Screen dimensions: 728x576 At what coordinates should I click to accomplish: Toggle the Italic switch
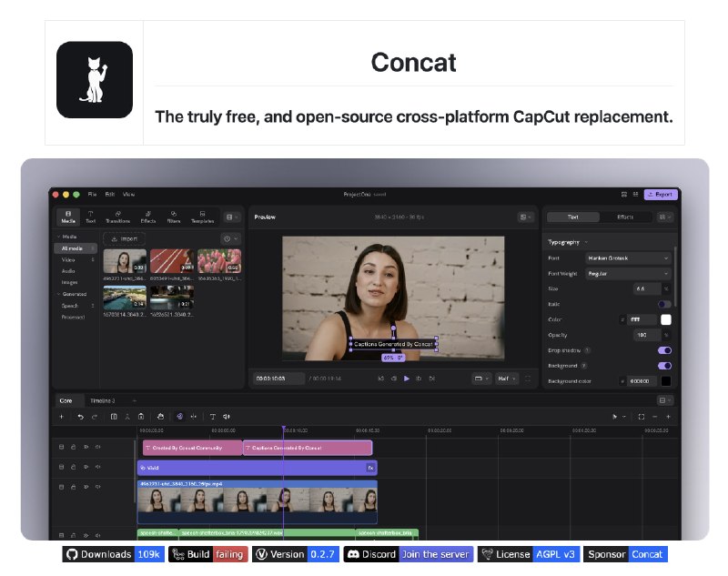coord(664,304)
